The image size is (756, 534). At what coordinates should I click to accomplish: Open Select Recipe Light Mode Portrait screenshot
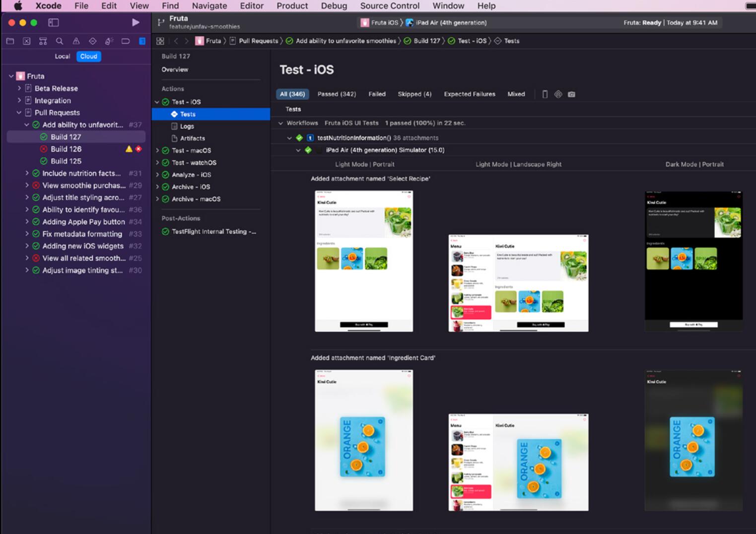click(364, 261)
